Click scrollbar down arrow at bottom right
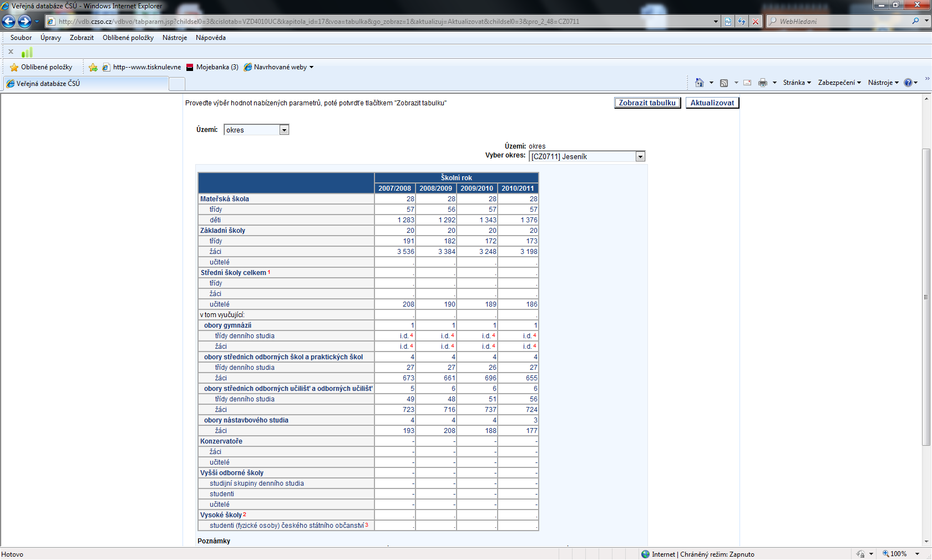This screenshot has height=560, width=932. pyautogui.click(x=926, y=542)
